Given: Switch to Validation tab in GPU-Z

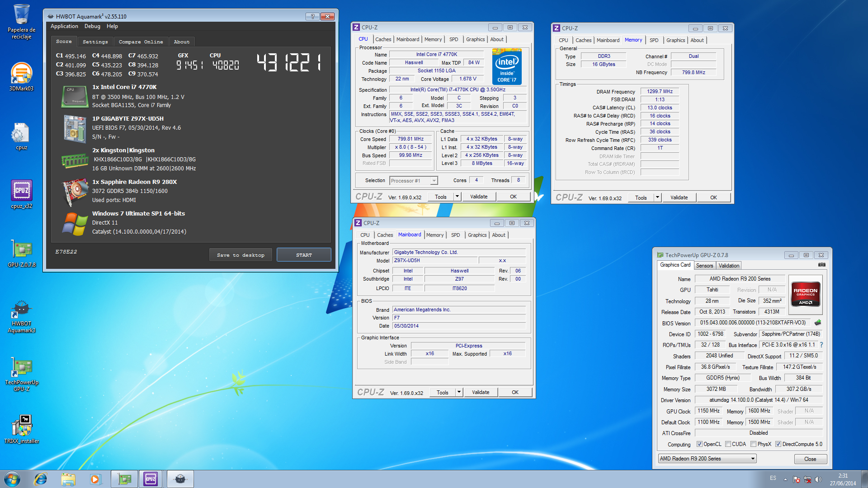Looking at the screenshot, I should click(x=729, y=266).
